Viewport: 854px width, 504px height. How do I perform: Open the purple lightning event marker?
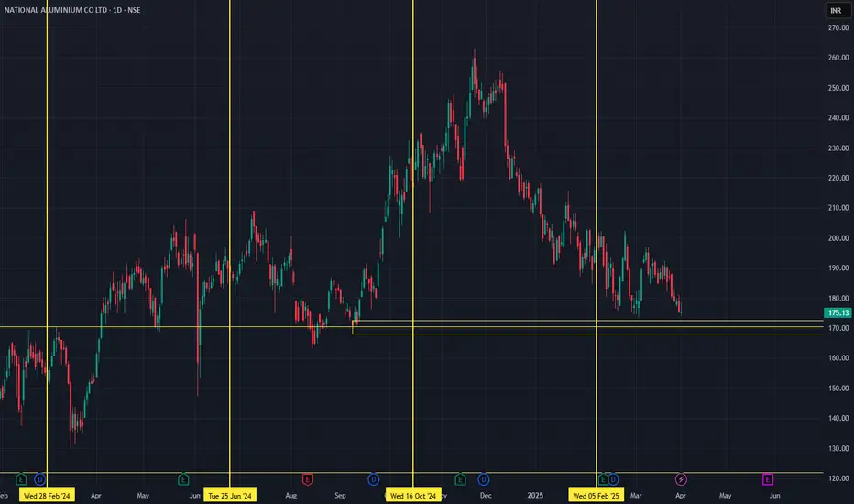tap(681, 479)
